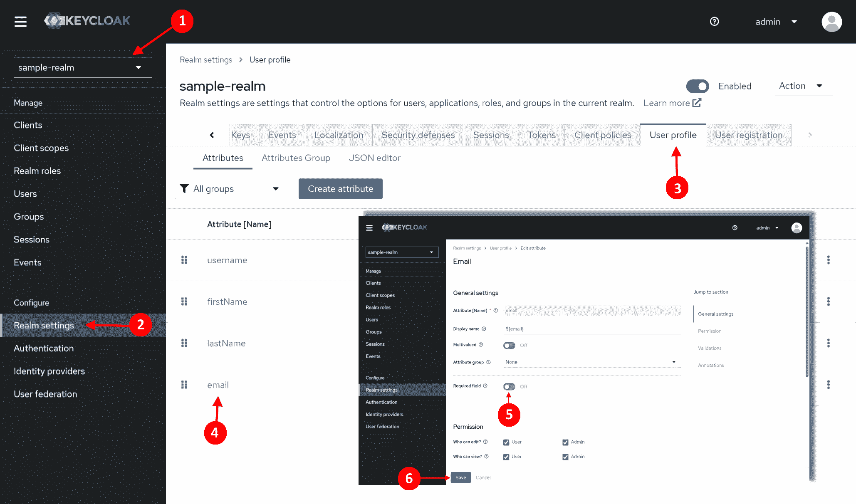Click Cancel in the edit attribute form
Viewport: 856px width, 504px height.
point(483,477)
